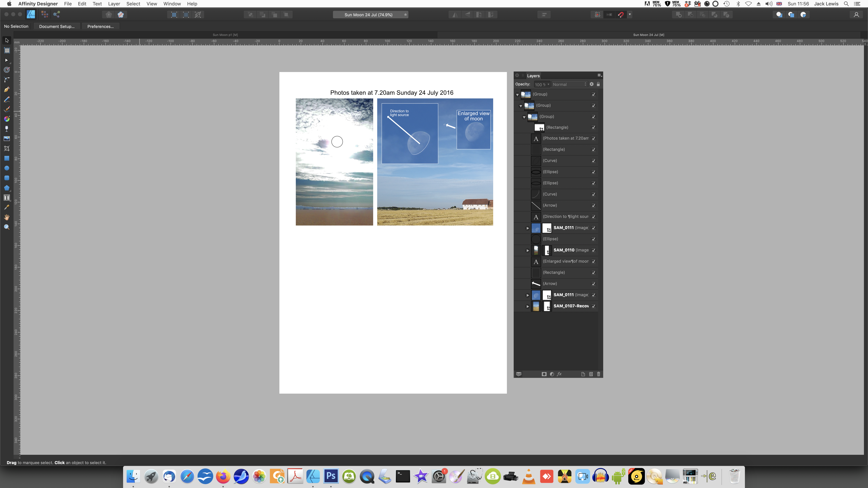Select the Pen tool
Viewport: 868px width, 488px height.
pos(7,90)
